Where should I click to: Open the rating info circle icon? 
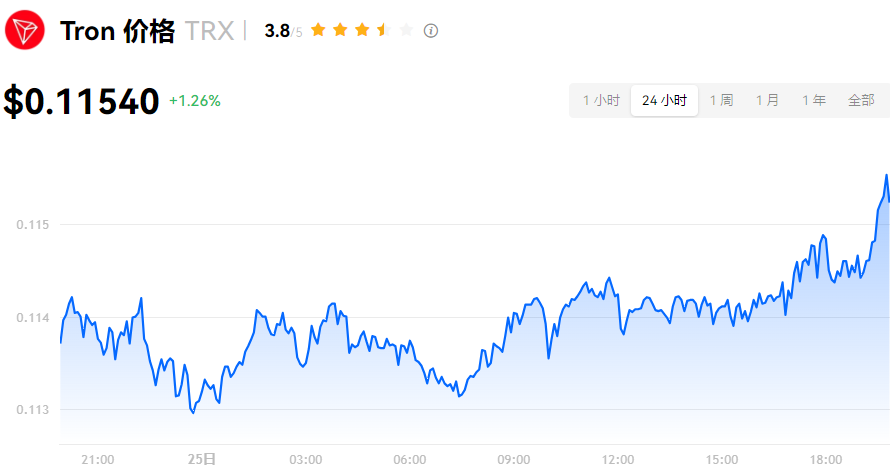click(x=431, y=31)
